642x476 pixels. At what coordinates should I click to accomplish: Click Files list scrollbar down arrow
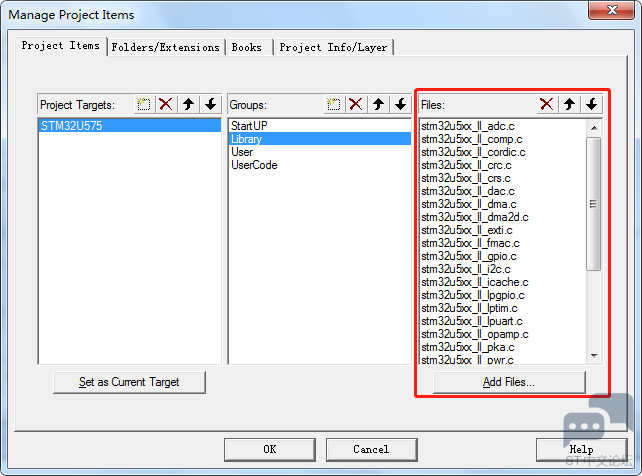click(594, 356)
